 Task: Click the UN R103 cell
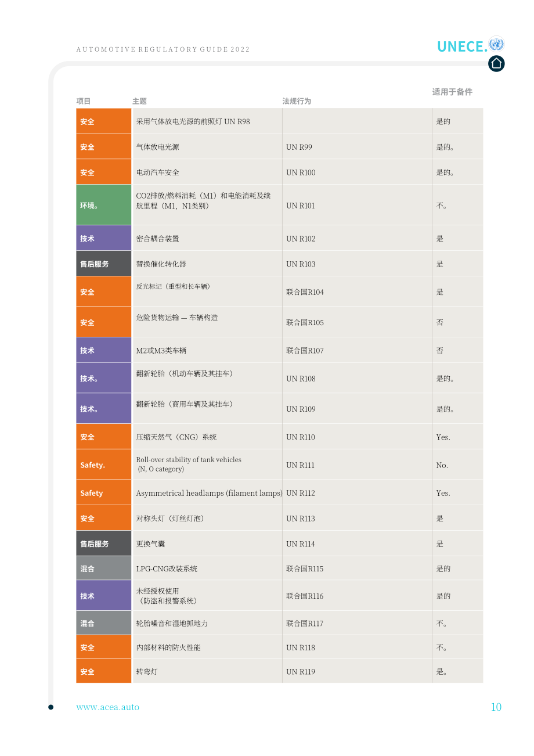(x=357, y=264)
